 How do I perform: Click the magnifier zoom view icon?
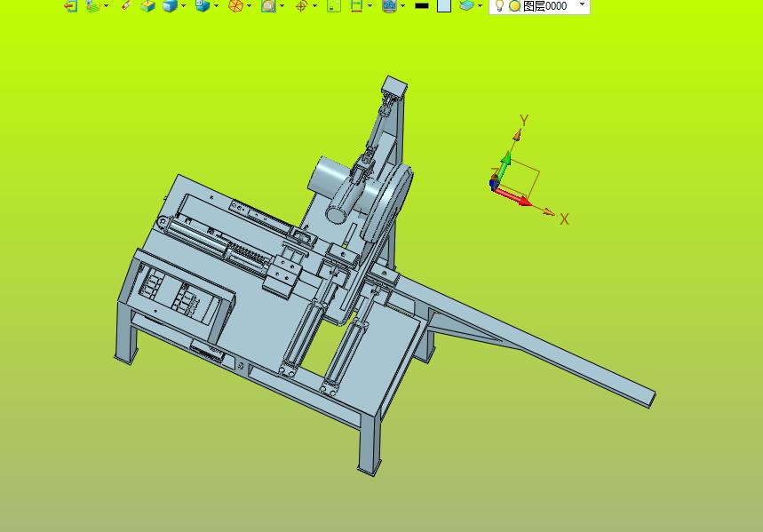click(x=268, y=6)
